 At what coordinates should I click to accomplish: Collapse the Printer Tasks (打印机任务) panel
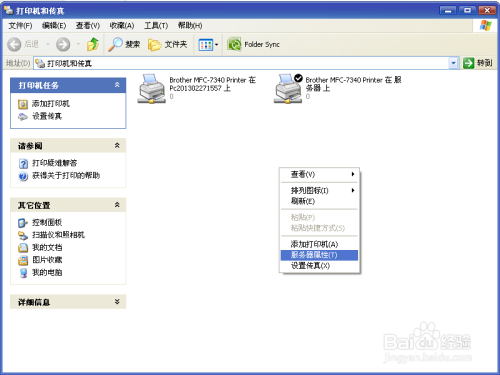(x=117, y=85)
